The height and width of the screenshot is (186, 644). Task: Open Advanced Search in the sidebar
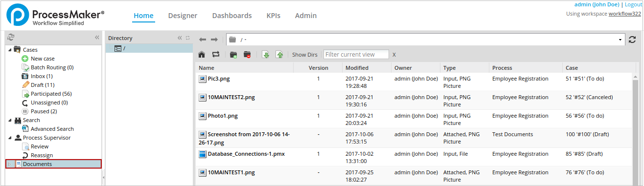[52, 129]
